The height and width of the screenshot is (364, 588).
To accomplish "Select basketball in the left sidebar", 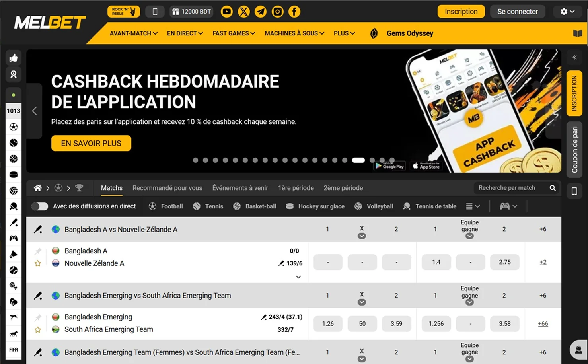I will (14, 159).
